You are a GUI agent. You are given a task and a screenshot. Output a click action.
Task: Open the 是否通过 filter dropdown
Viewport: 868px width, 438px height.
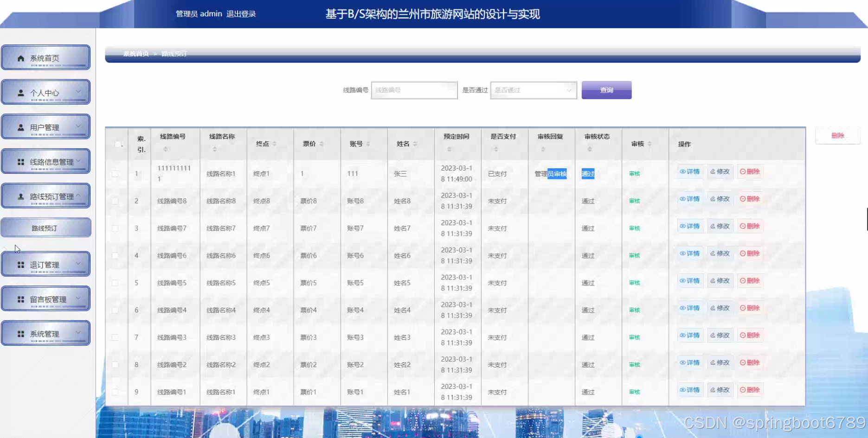(x=534, y=90)
